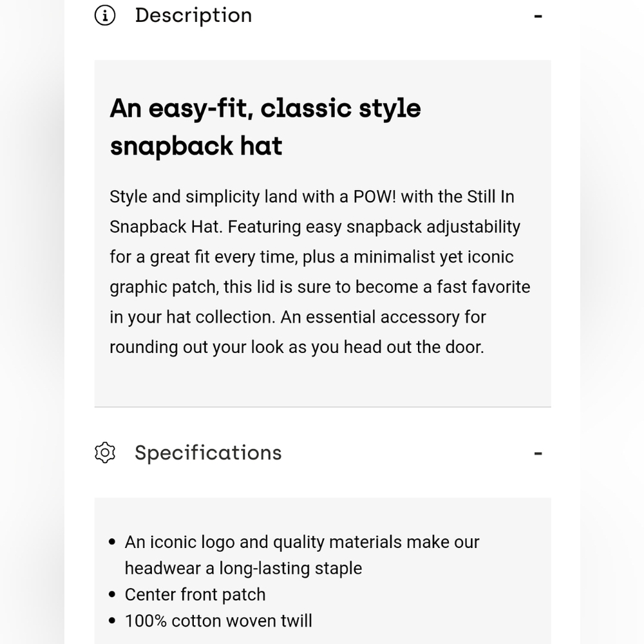Click the word "POW!" in description
644x644 pixels.
375,197
